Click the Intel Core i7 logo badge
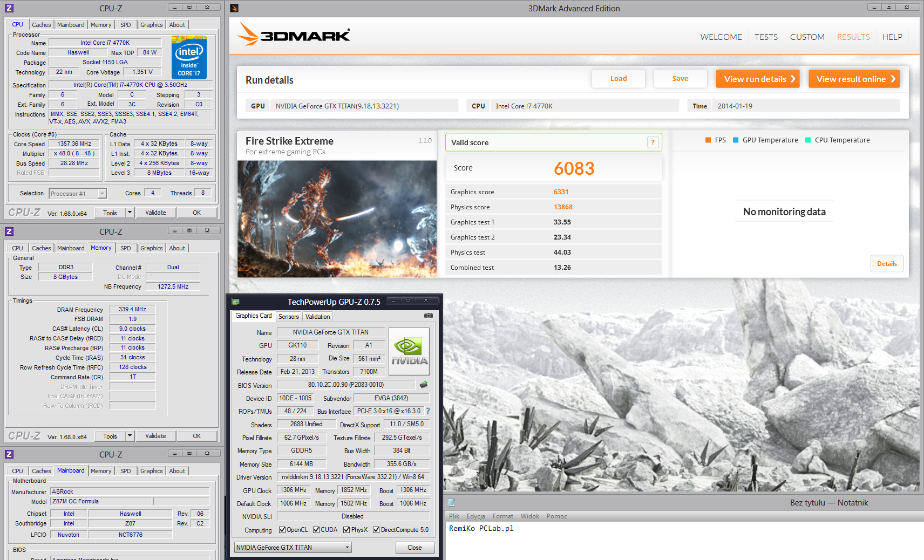Image resolution: width=924 pixels, height=560 pixels. coord(189,57)
